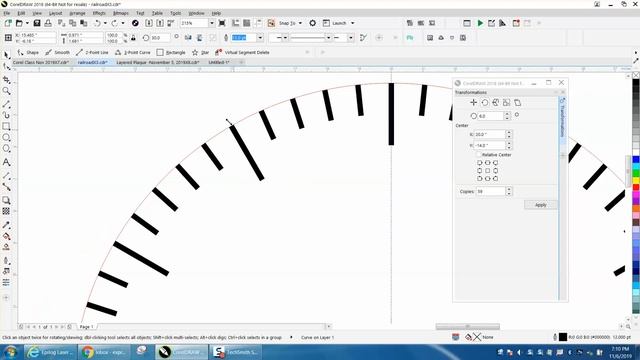Viewport: 640px width, 360px height.
Task: Enable the Relative Center checkbox
Action: tap(479, 155)
